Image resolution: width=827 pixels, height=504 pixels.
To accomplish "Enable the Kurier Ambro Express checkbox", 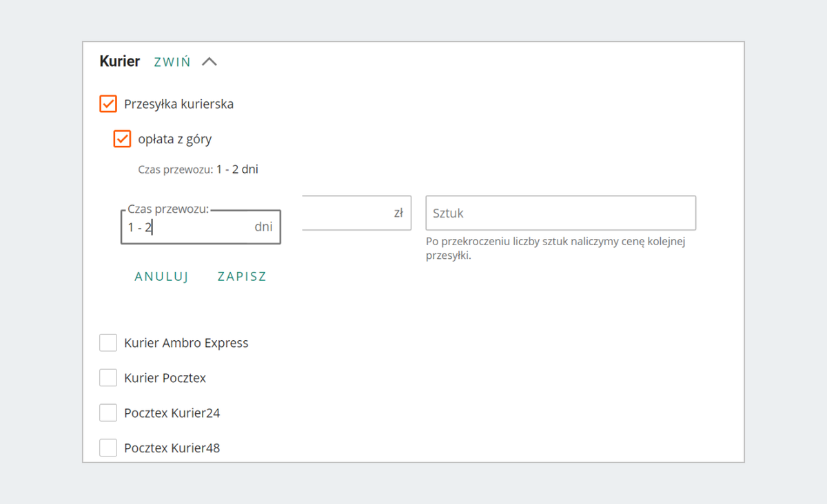I will (108, 343).
